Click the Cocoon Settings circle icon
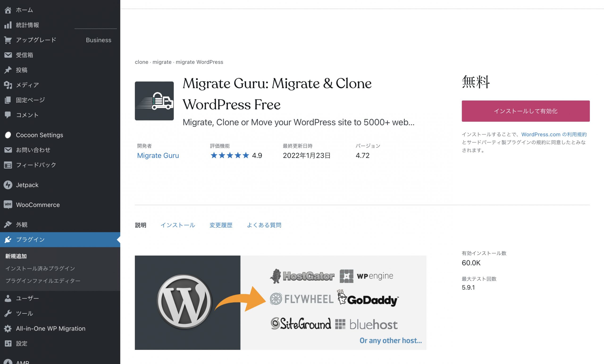The image size is (604, 364). click(8, 135)
